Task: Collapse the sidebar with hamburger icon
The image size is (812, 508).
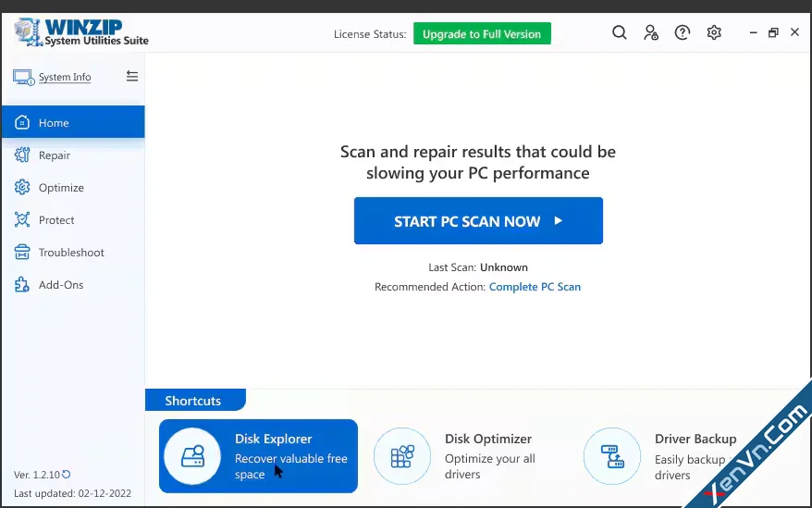Action: 132,76
